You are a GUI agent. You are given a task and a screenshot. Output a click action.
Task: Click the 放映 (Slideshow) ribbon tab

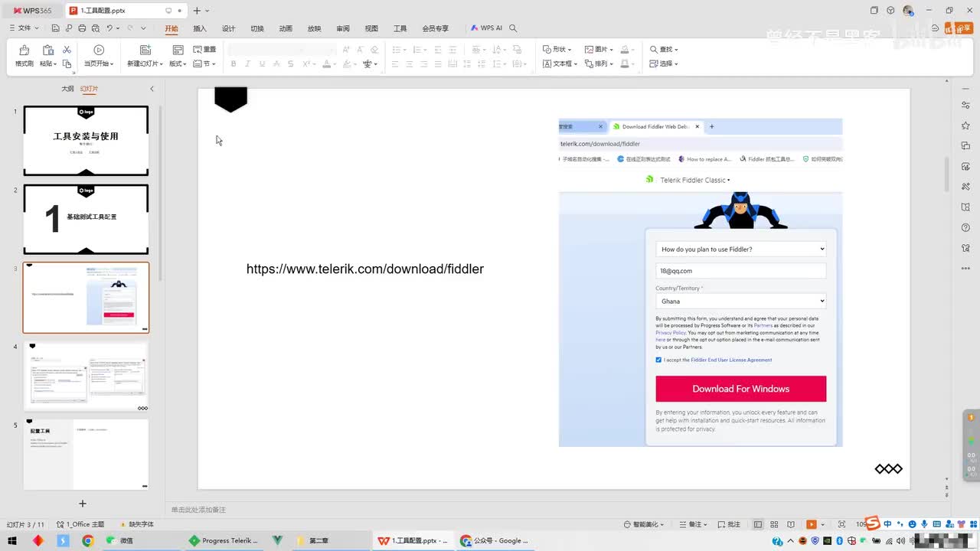pos(315,28)
